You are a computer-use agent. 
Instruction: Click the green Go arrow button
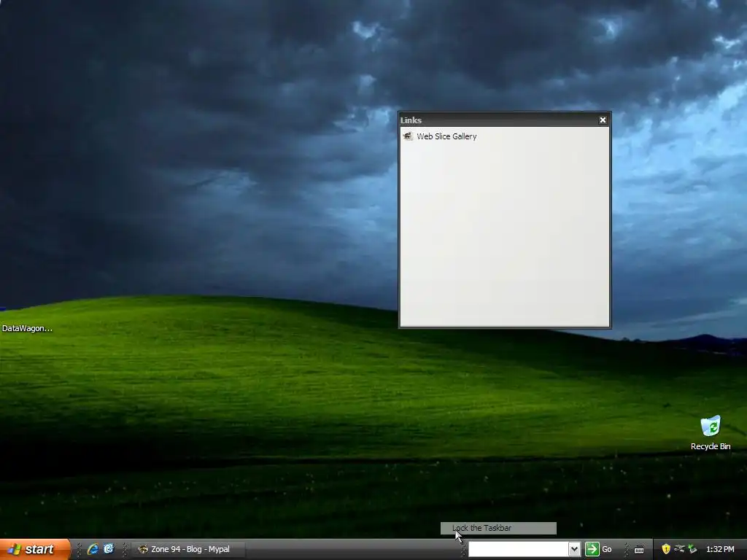592,549
